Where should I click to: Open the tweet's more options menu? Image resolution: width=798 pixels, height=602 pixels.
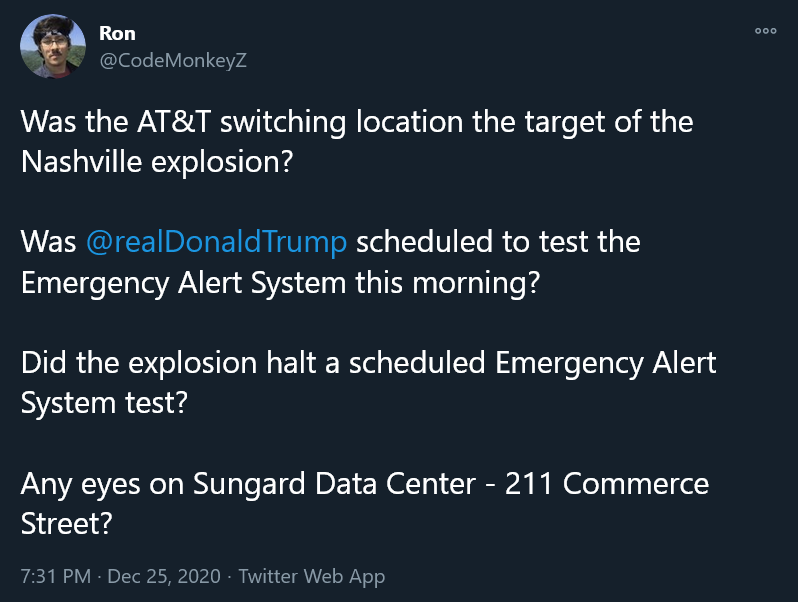tap(765, 31)
